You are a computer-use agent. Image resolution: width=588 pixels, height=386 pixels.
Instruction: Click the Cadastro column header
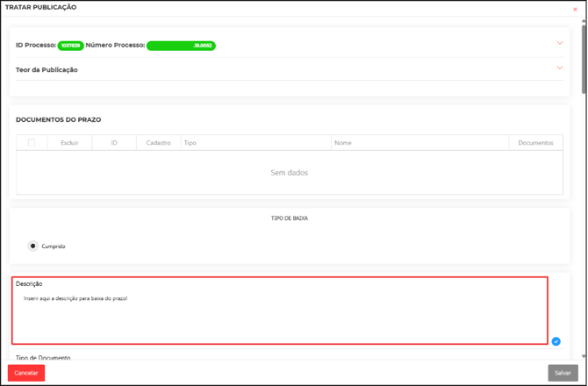(159, 143)
